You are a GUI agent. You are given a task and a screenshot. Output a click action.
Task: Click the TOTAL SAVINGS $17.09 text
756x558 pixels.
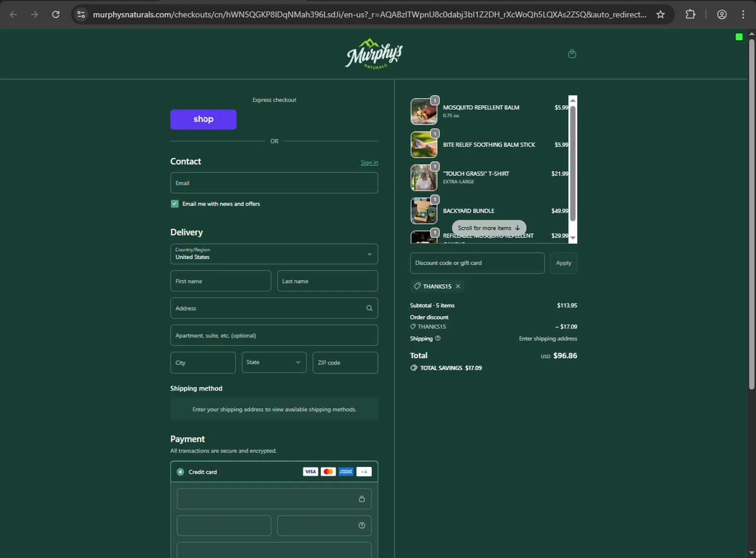coord(451,368)
